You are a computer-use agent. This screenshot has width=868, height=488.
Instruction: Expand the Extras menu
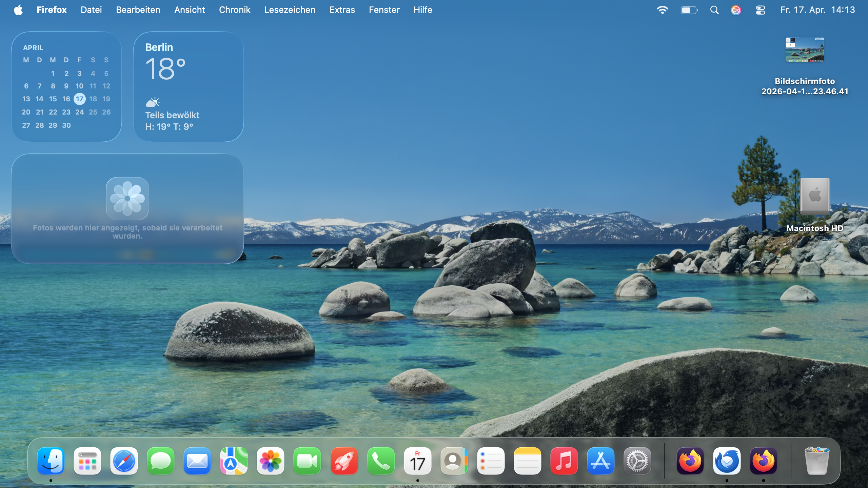pos(342,10)
